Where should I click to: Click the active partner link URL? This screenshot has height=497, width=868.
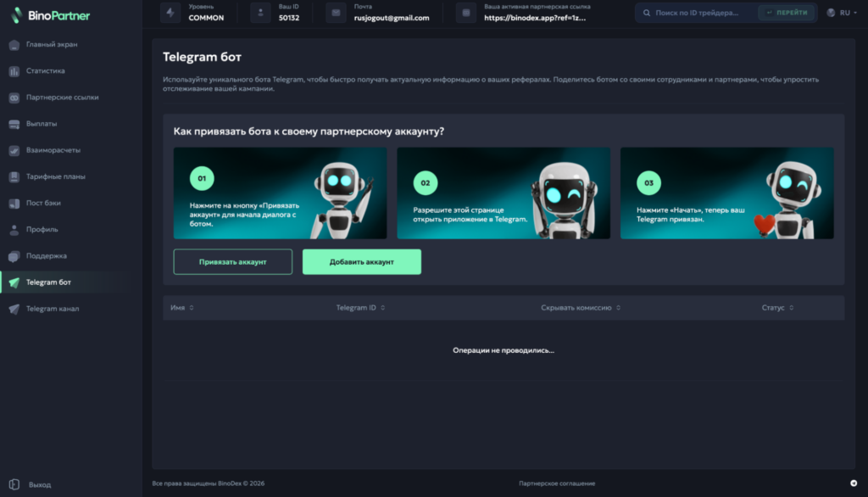pos(535,18)
